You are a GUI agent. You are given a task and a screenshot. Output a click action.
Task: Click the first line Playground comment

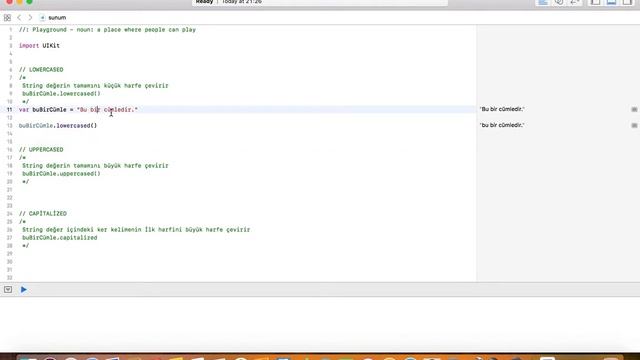pyautogui.click(x=107, y=30)
